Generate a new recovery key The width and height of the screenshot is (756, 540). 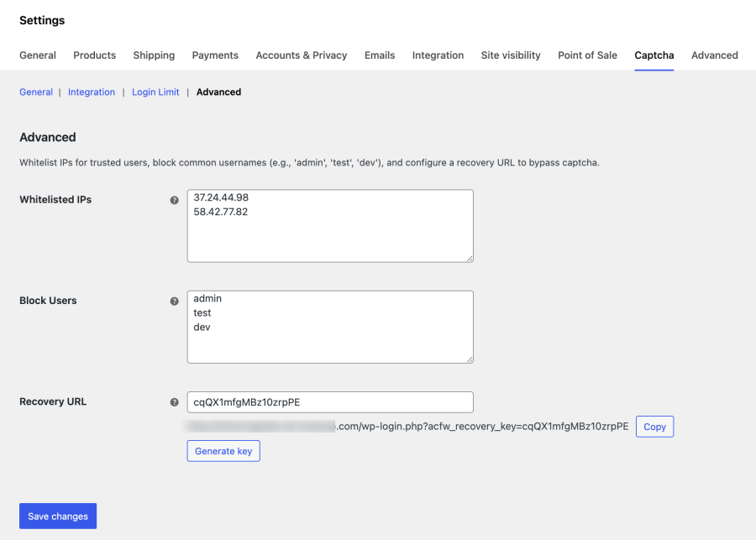(x=223, y=451)
